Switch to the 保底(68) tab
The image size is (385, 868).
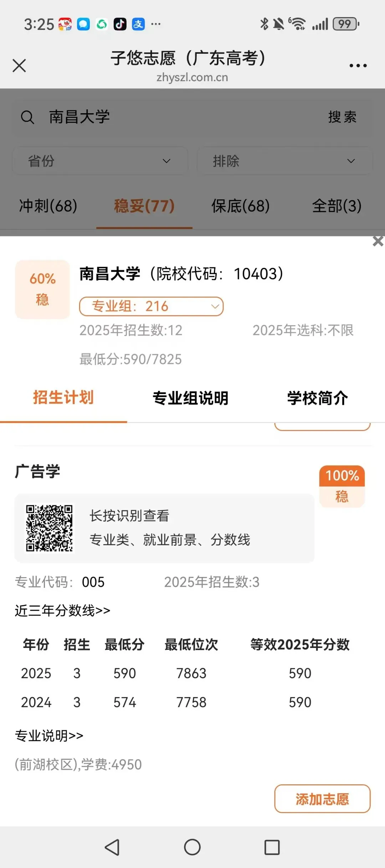click(241, 206)
